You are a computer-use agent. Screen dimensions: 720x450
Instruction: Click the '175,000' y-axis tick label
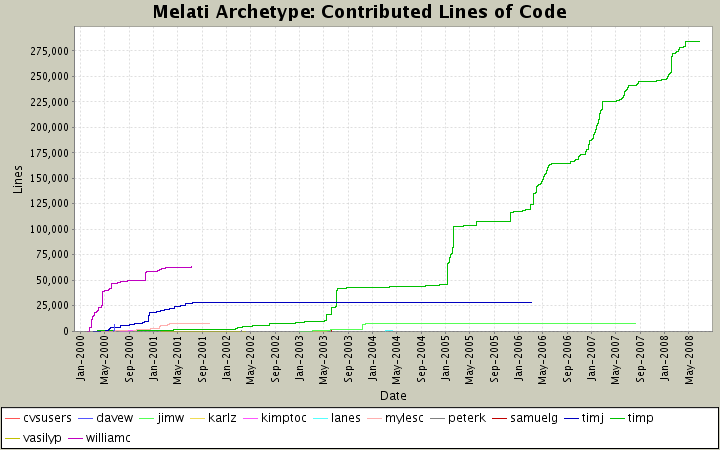point(51,152)
